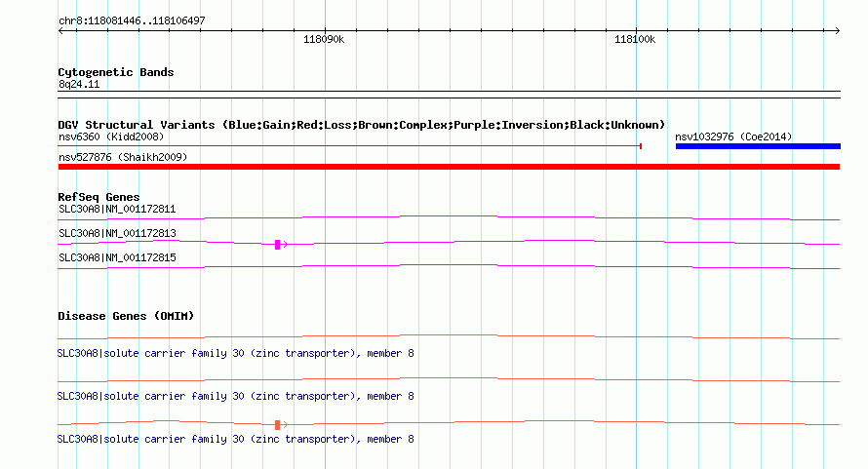Click the thick red nsv527876 loss bar
The width and height of the screenshot is (868, 469).
pos(449,167)
